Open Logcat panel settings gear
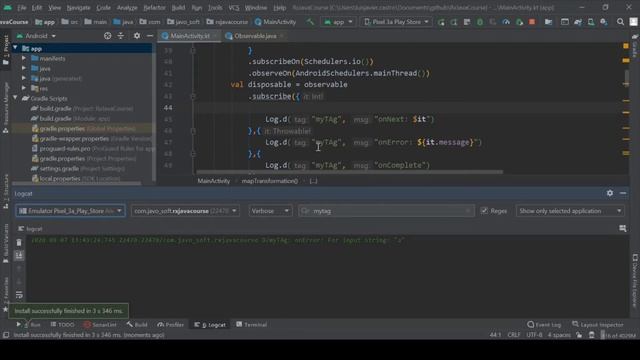Image resolution: width=640 pixels, height=360 pixels. [610, 193]
